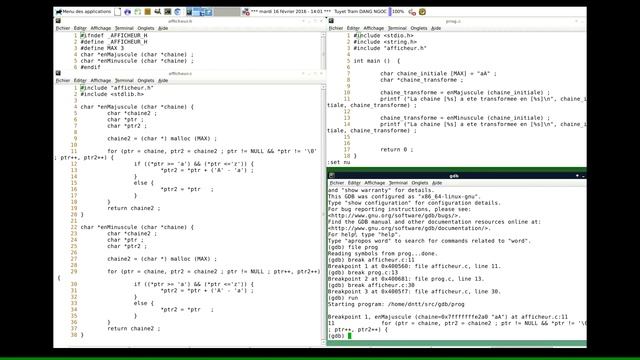
Task: Open Onglets menu in afficheur.h window
Action: (x=146, y=28)
